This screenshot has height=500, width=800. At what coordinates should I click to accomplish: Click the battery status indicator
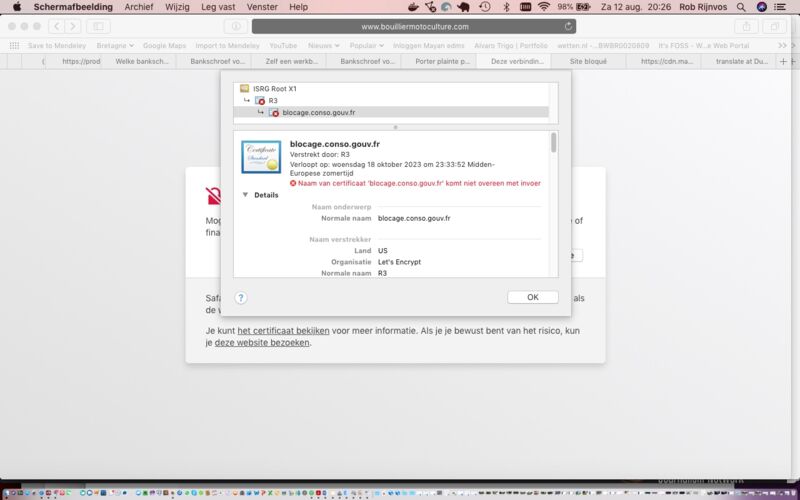point(574,7)
